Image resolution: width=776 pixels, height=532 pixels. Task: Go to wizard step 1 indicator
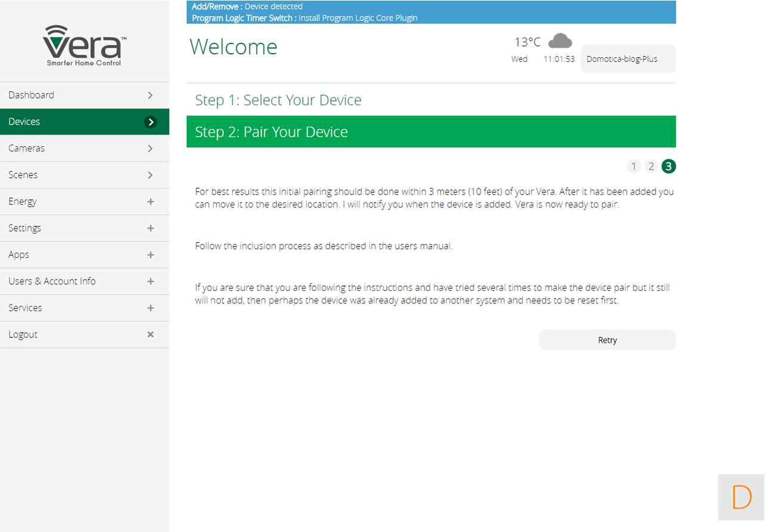click(x=634, y=167)
